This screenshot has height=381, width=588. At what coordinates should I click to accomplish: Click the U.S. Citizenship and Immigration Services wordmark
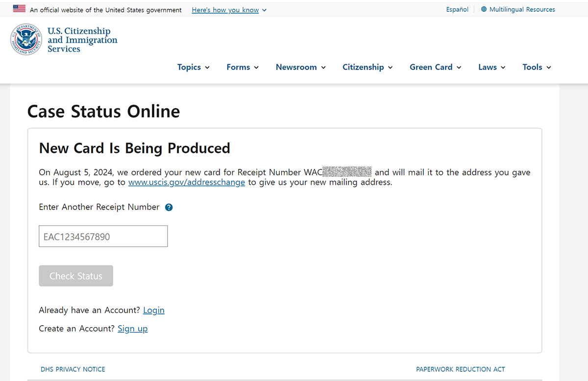[82, 40]
